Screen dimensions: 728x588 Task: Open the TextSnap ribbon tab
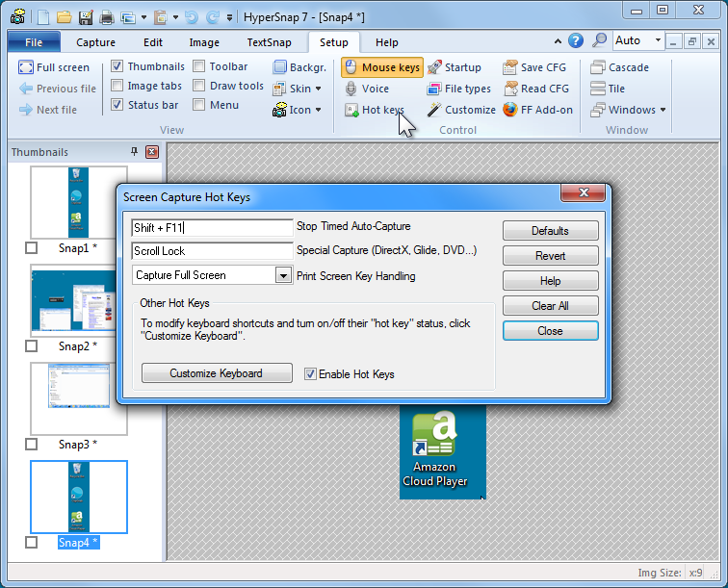(270, 42)
